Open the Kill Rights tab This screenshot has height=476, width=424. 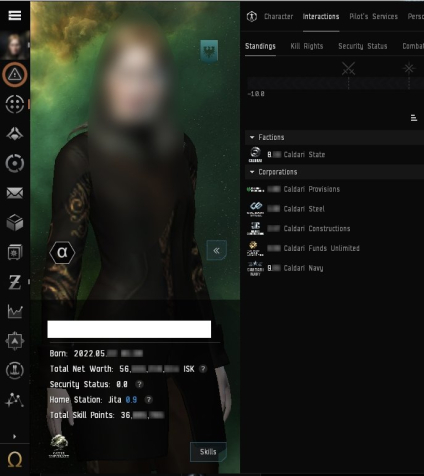tap(307, 46)
